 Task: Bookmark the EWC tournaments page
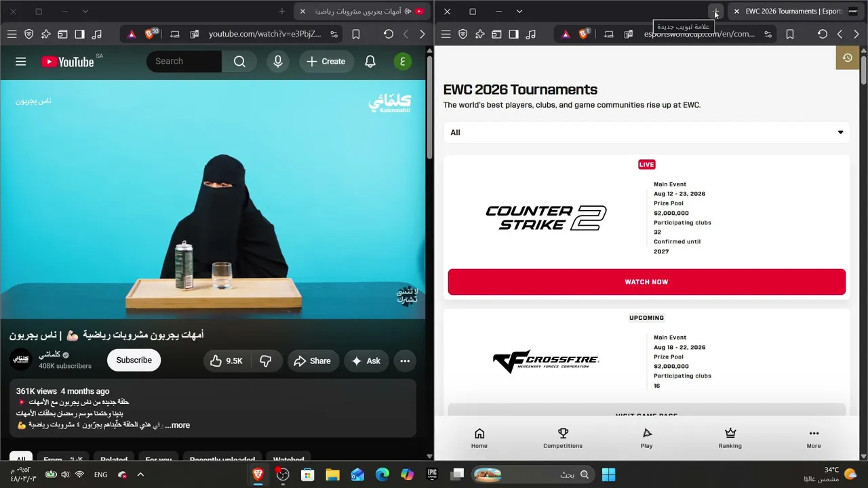(789, 34)
